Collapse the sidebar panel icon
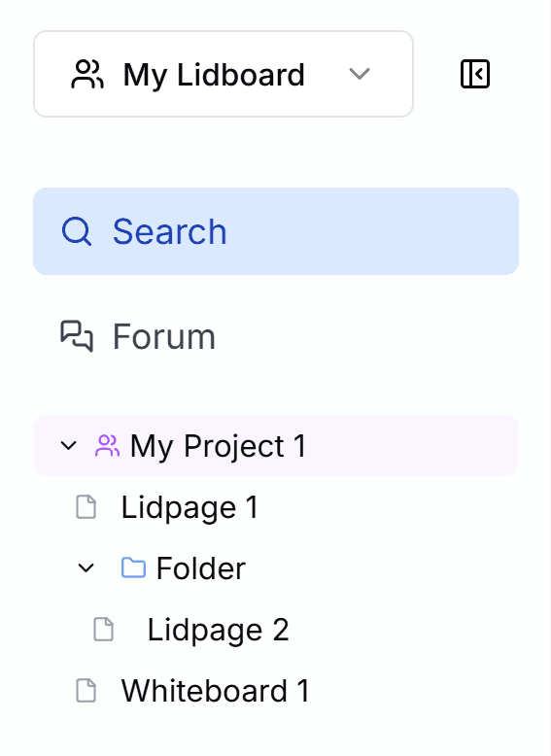This screenshot has width=551, height=756. coord(475,74)
